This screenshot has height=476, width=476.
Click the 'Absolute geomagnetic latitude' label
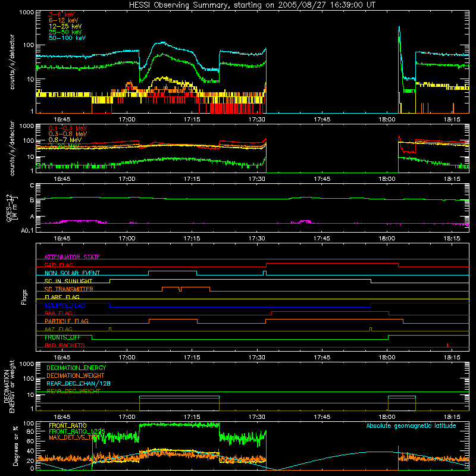click(x=411, y=425)
